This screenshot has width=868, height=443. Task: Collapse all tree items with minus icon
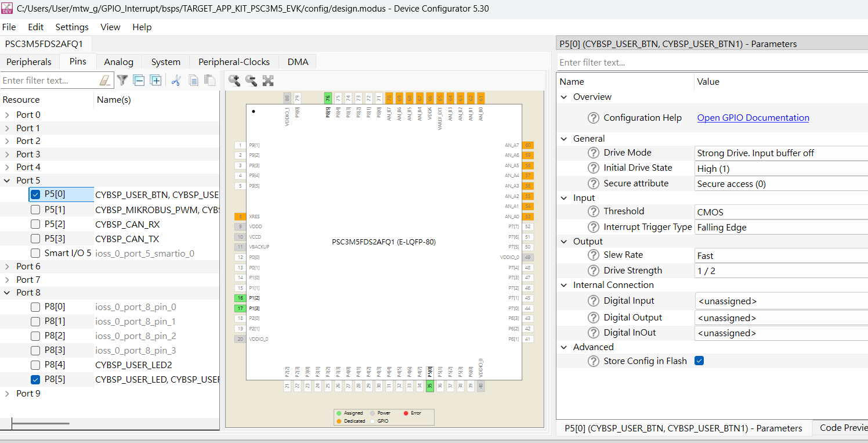pos(139,80)
